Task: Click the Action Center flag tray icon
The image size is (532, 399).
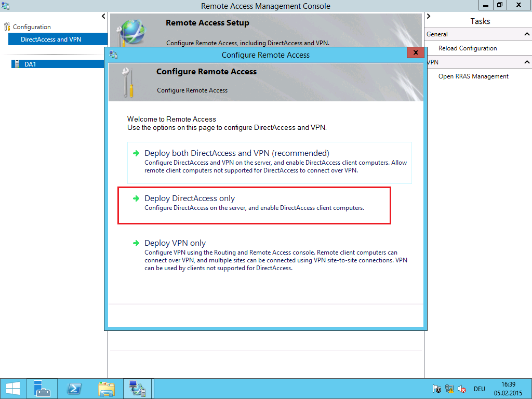Action: click(x=436, y=389)
